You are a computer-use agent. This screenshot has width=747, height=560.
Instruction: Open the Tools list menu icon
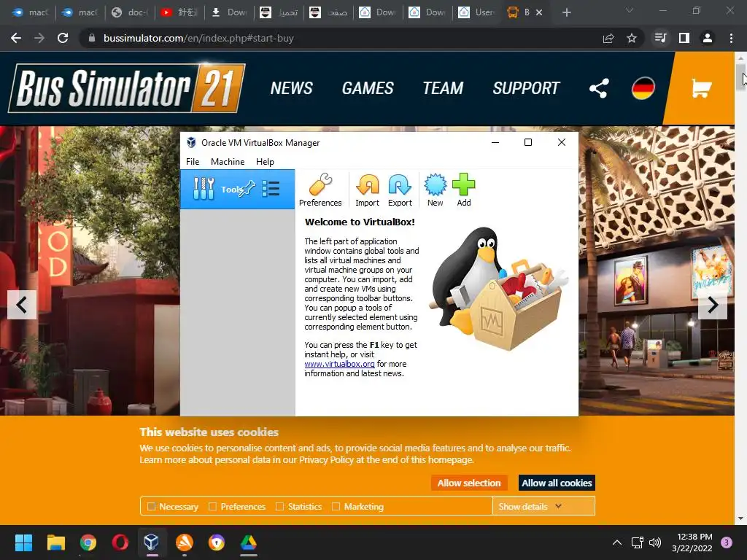[x=271, y=189]
